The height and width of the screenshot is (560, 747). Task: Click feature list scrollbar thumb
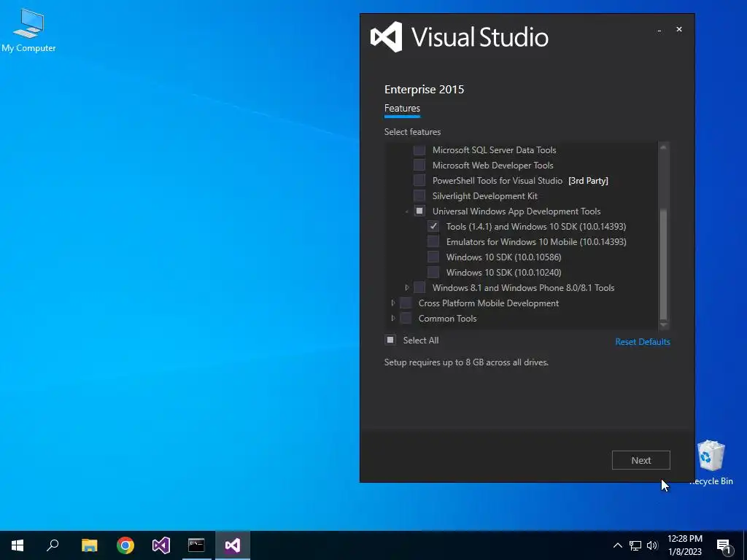coord(663,264)
